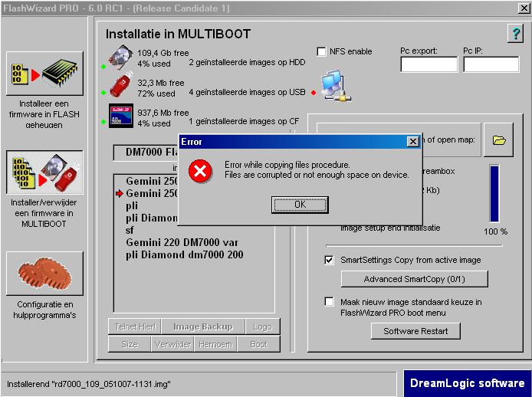
Task: Open 'Configuratie en hulpprogramma's' gears icon
Action: click(44, 273)
